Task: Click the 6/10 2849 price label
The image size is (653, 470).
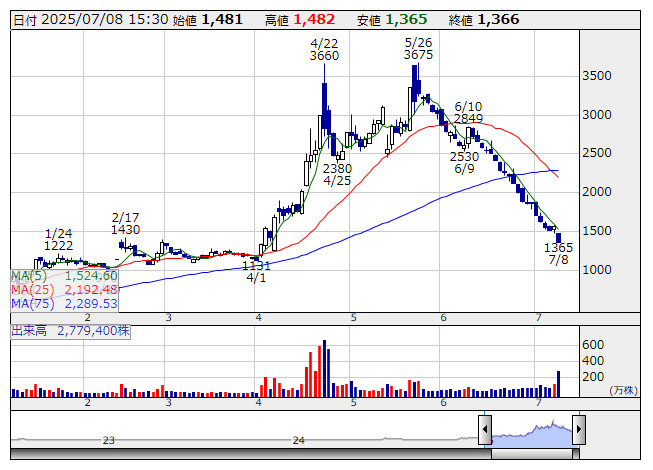Action: (x=469, y=112)
